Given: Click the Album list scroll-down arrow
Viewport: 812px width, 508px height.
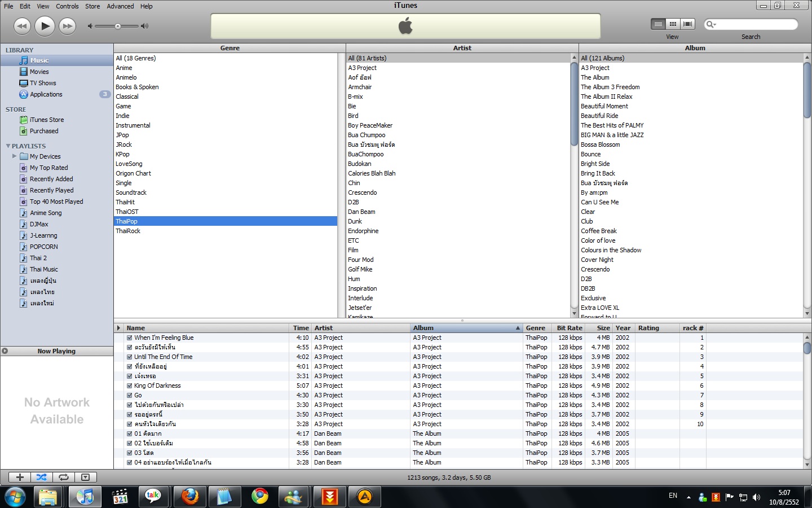Looking at the screenshot, I should pyautogui.click(x=807, y=313).
